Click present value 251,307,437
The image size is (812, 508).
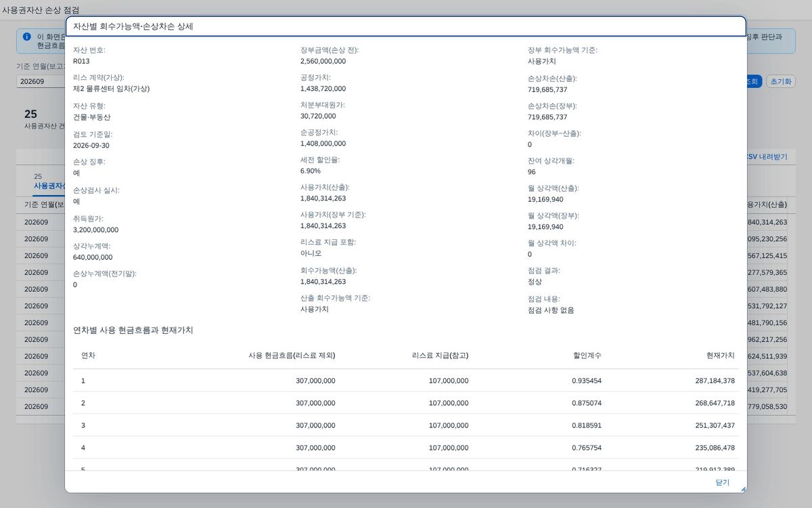pos(715,425)
